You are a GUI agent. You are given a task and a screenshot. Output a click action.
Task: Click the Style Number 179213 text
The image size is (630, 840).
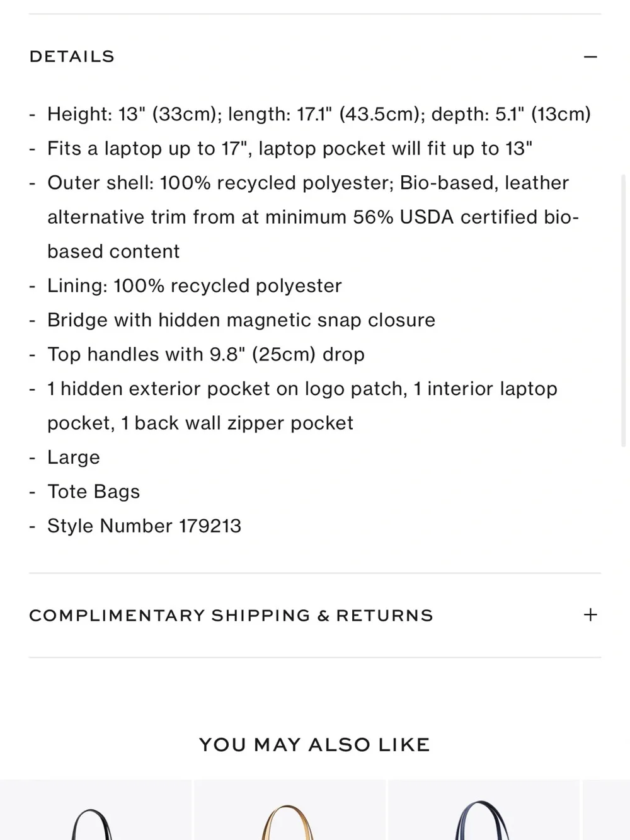(144, 526)
